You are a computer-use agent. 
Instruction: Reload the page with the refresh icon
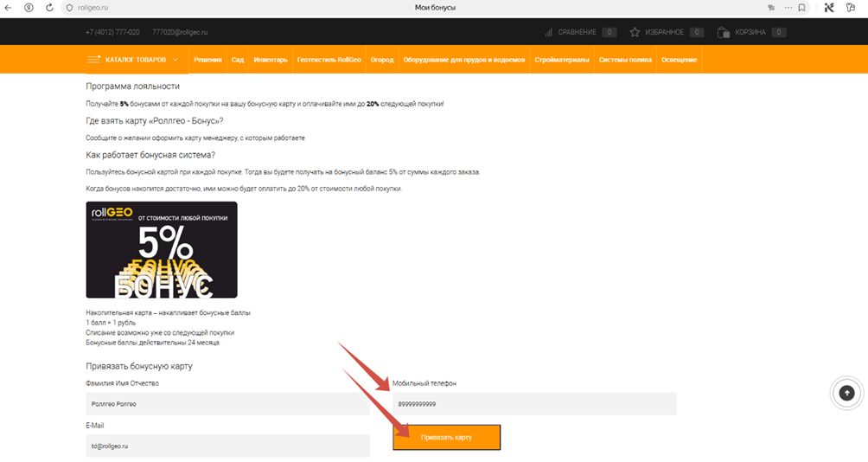(49, 8)
